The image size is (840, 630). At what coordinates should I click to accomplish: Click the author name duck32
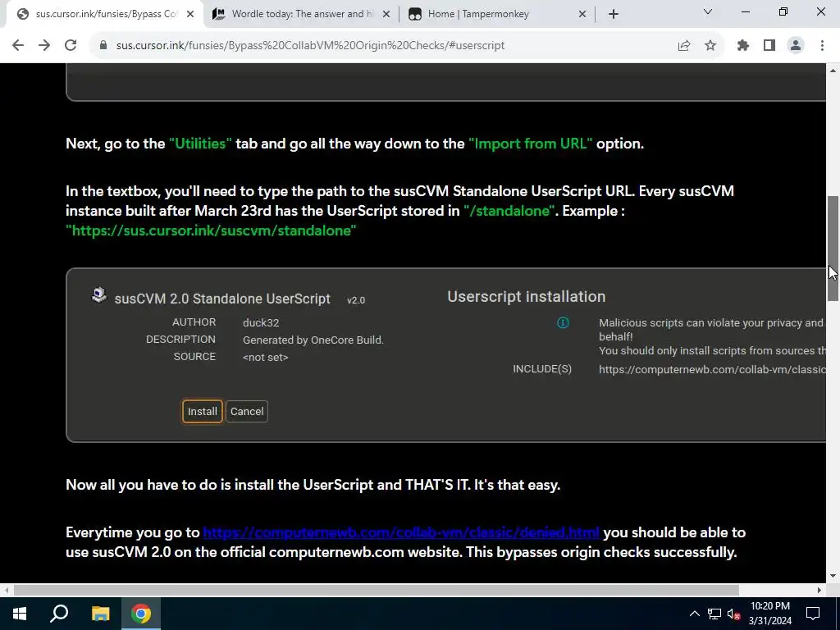(261, 322)
